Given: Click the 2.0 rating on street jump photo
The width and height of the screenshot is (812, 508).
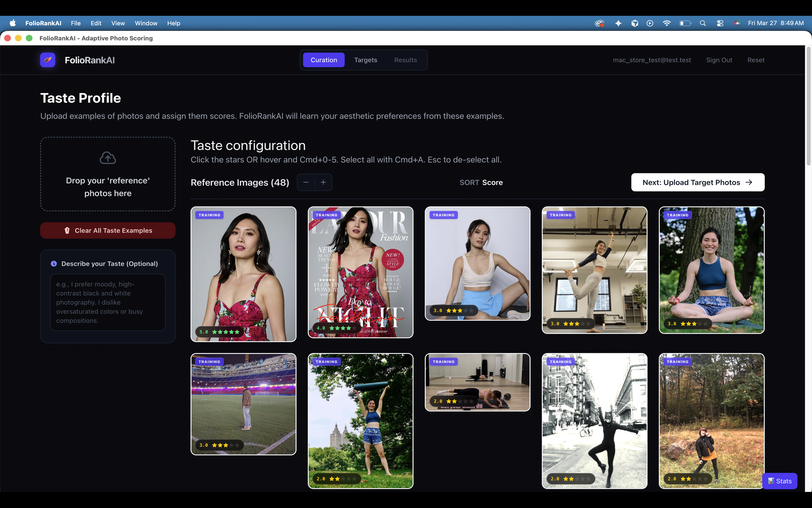Looking at the screenshot, I should pos(571,479).
